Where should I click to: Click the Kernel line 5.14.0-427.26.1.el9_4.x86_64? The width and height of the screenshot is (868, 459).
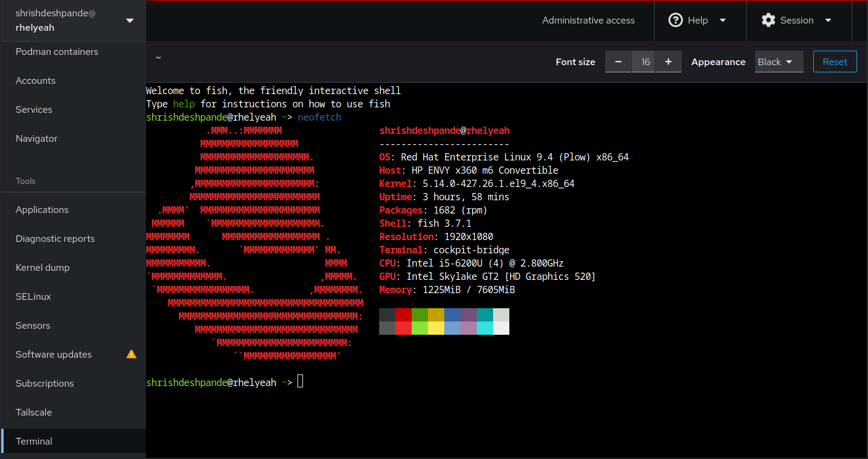(477, 183)
